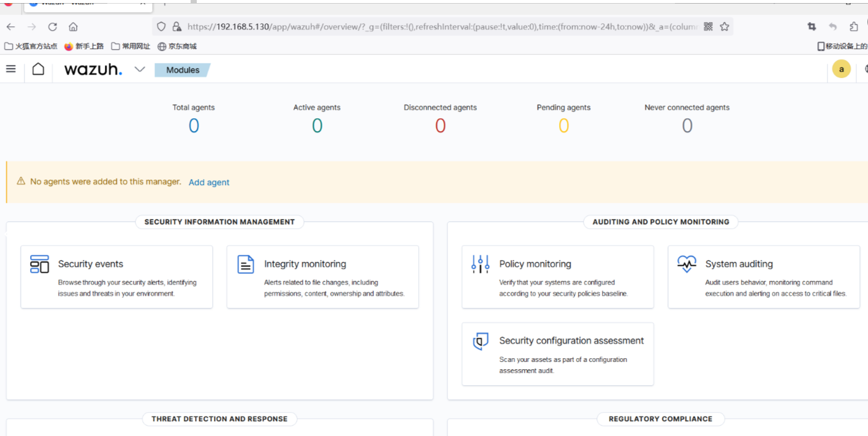
Task: Click THREAT DETECTION AND RESPONSE heading
Action: [x=219, y=419]
